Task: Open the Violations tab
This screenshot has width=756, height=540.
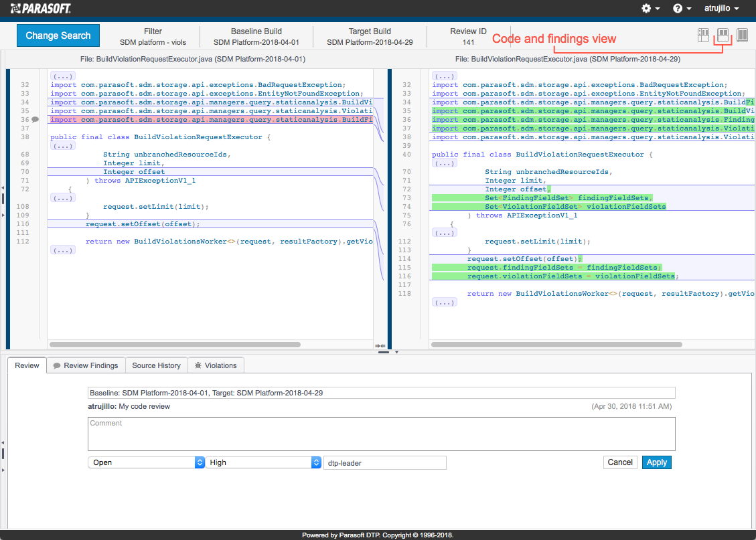Action: point(216,365)
